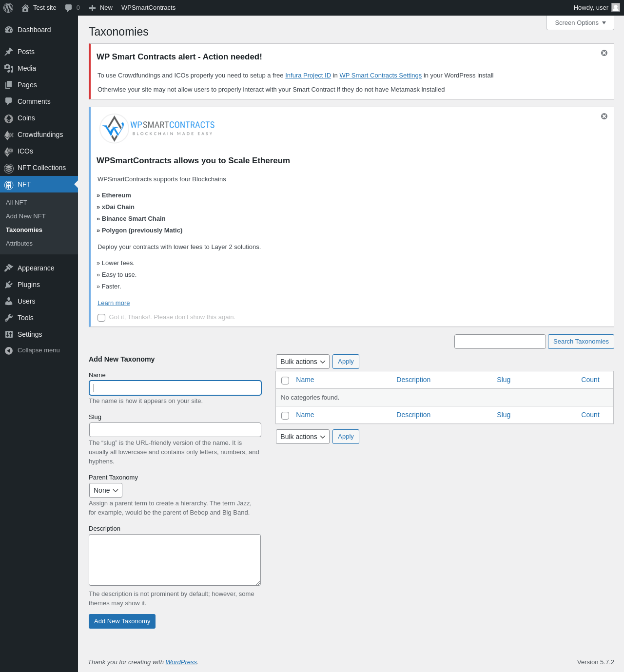Image resolution: width=624 pixels, height=672 pixels.
Task: Click the taxonomy search text box
Action: pos(500,342)
